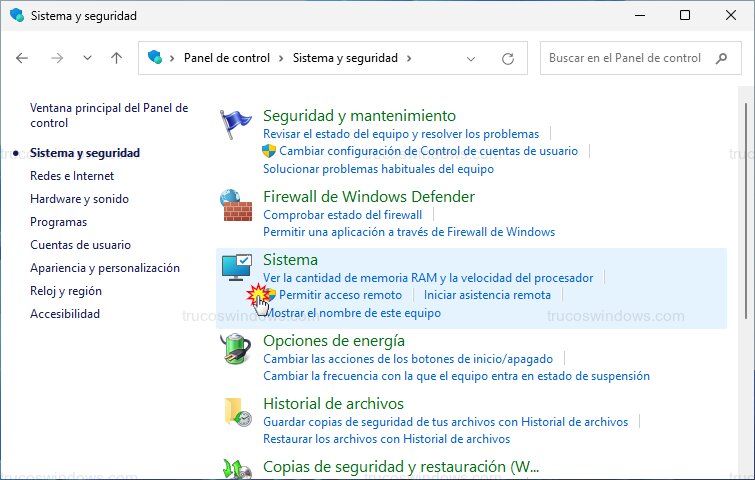
Task: Open Cuentas de usuario category
Action: coord(80,245)
